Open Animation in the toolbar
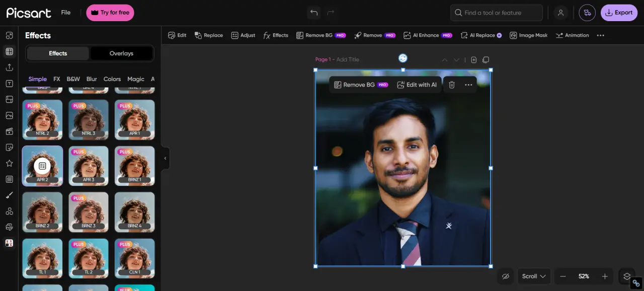Screen dimensions: 644x291 (572, 35)
